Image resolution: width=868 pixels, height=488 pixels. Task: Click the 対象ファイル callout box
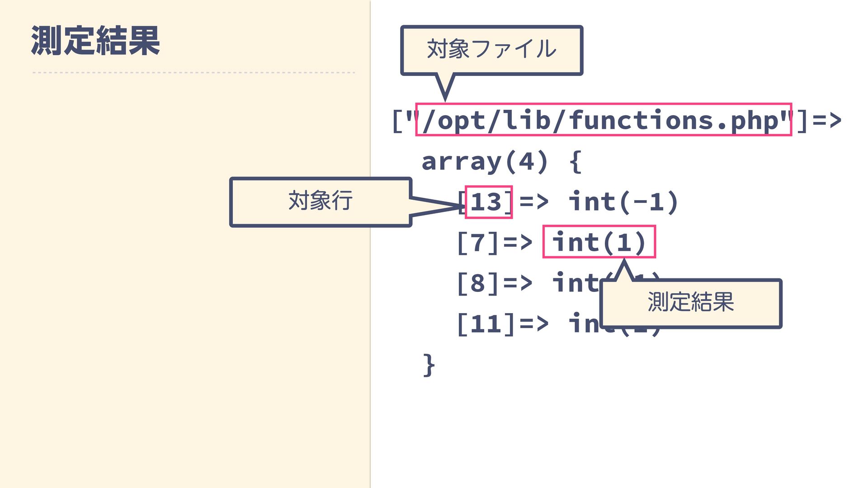point(491,49)
